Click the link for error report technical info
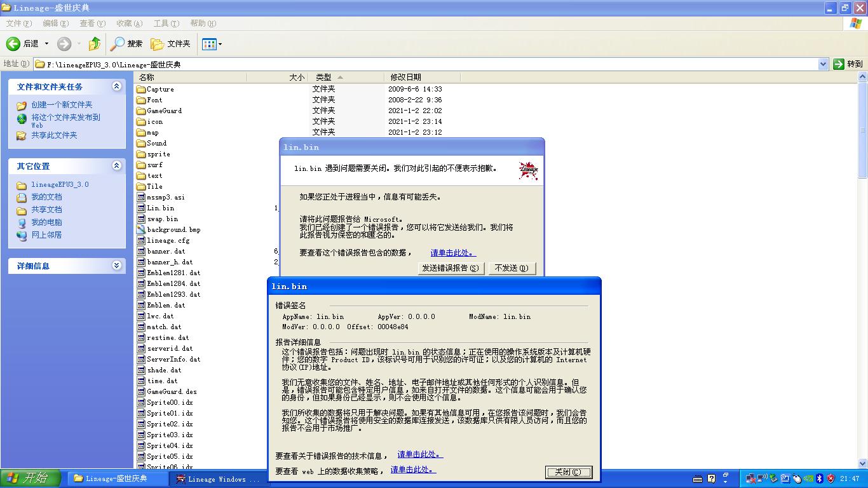Image resolution: width=868 pixels, height=488 pixels. coord(420,455)
